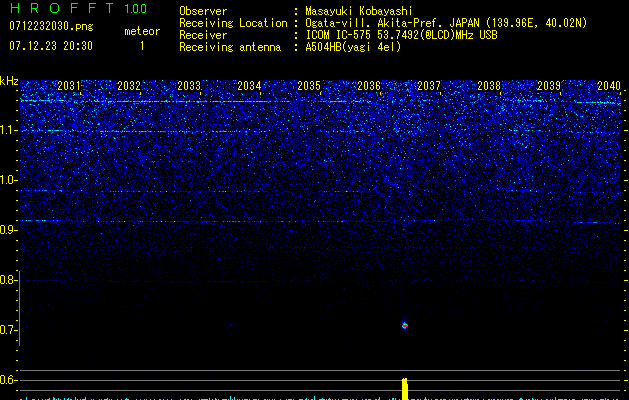Click the 2039 time marker
The width and height of the screenshot is (629, 400).
pos(549,85)
